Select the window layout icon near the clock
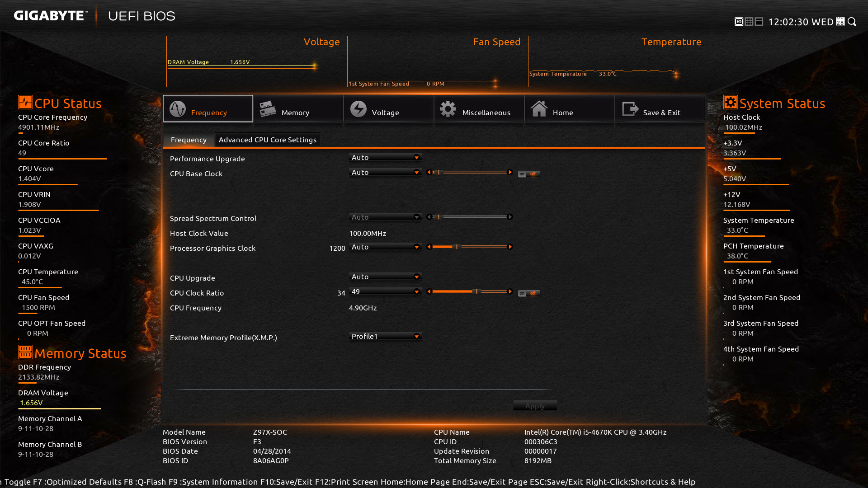This screenshot has width=868, height=488. (759, 22)
